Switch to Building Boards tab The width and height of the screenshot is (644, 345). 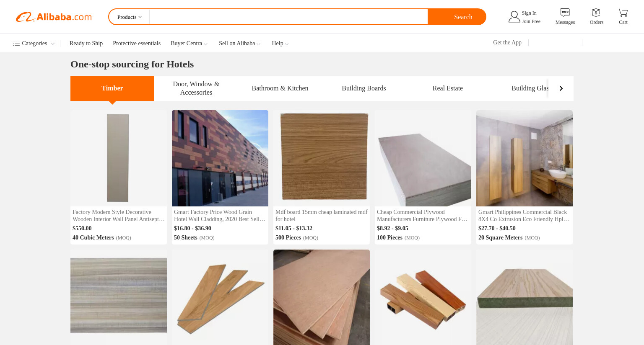tap(364, 88)
